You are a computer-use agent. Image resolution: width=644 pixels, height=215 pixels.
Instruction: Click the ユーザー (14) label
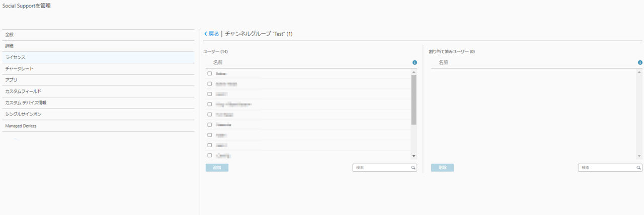(216, 52)
